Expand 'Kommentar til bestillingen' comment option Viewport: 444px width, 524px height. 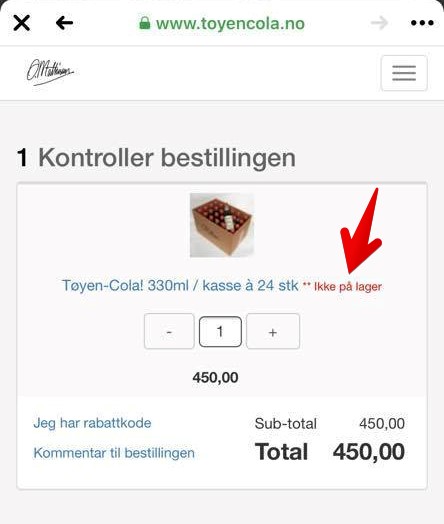tap(114, 453)
